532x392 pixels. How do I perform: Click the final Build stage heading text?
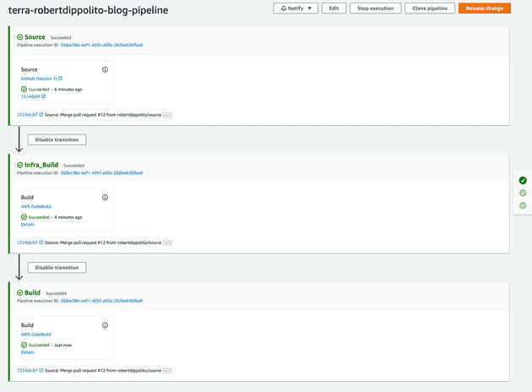32,293
